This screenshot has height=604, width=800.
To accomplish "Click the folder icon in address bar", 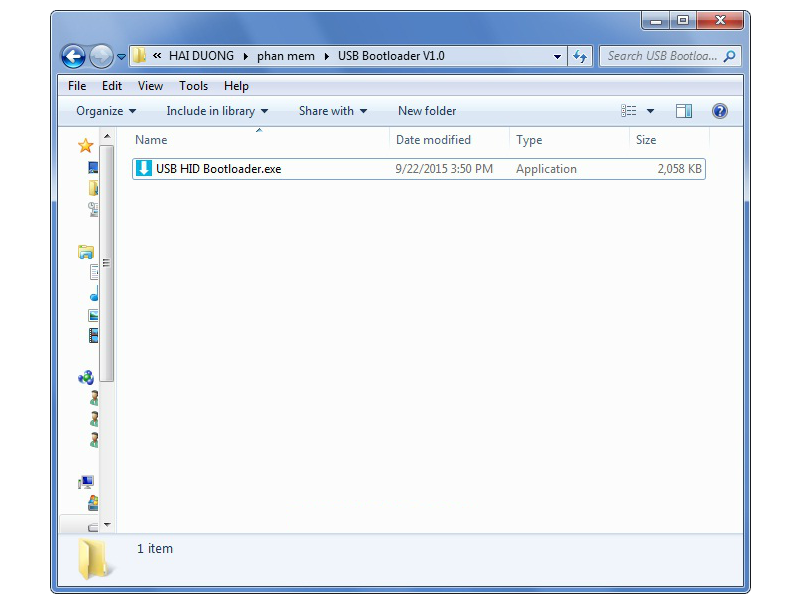I will click(x=139, y=56).
